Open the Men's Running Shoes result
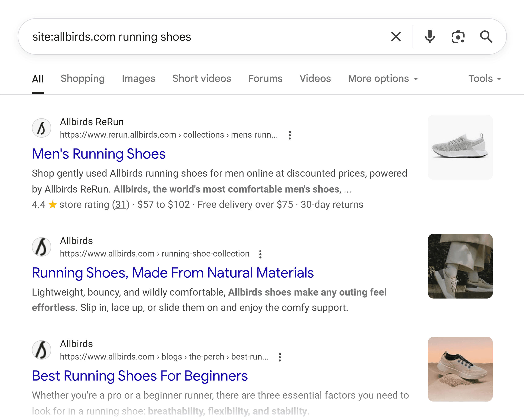The image size is (524, 420). click(x=99, y=154)
